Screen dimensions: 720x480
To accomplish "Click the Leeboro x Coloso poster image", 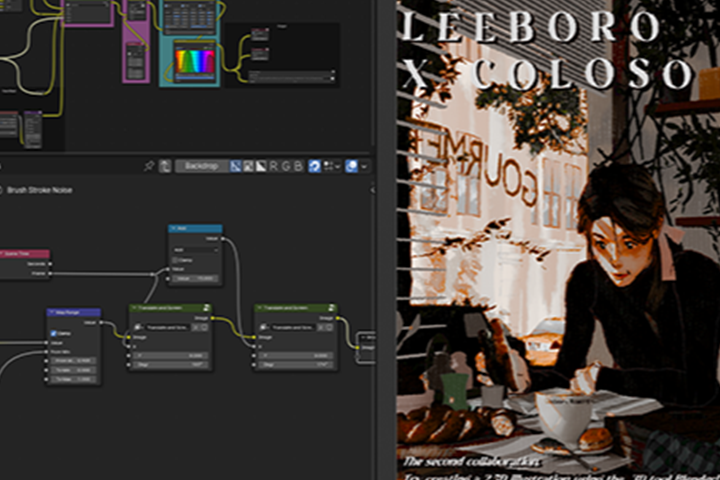I will 558,240.
